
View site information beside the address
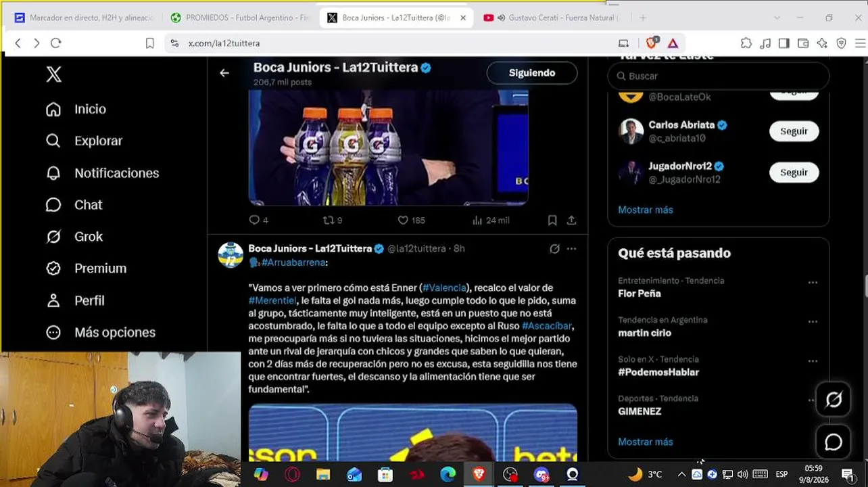pos(174,43)
